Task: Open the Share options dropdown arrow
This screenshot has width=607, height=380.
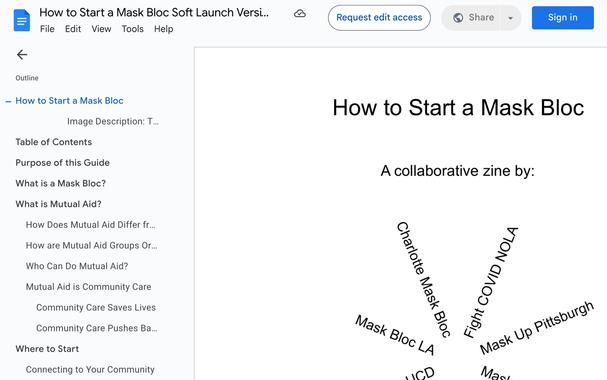Action: (x=510, y=18)
